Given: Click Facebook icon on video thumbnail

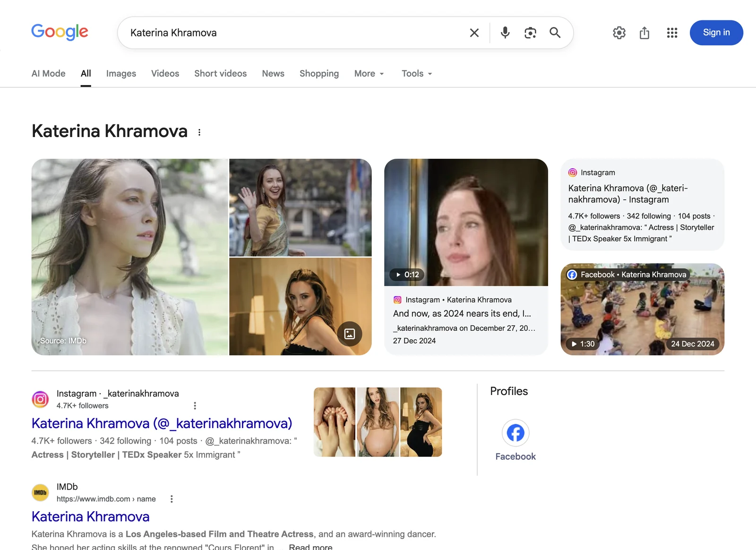Looking at the screenshot, I should point(572,275).
